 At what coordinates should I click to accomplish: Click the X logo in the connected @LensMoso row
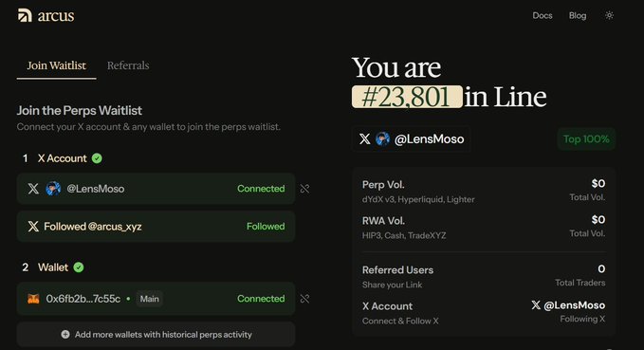click(33, 189)
